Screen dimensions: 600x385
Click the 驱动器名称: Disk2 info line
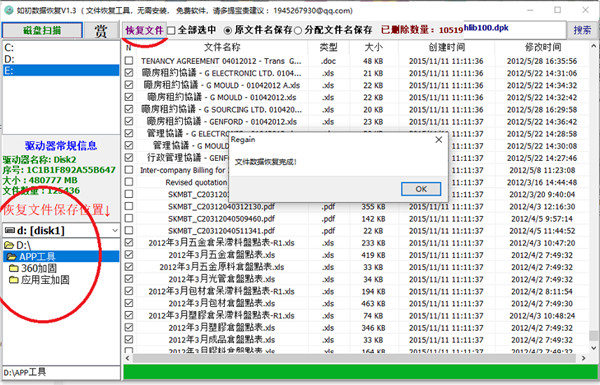[x=39, y=159]
